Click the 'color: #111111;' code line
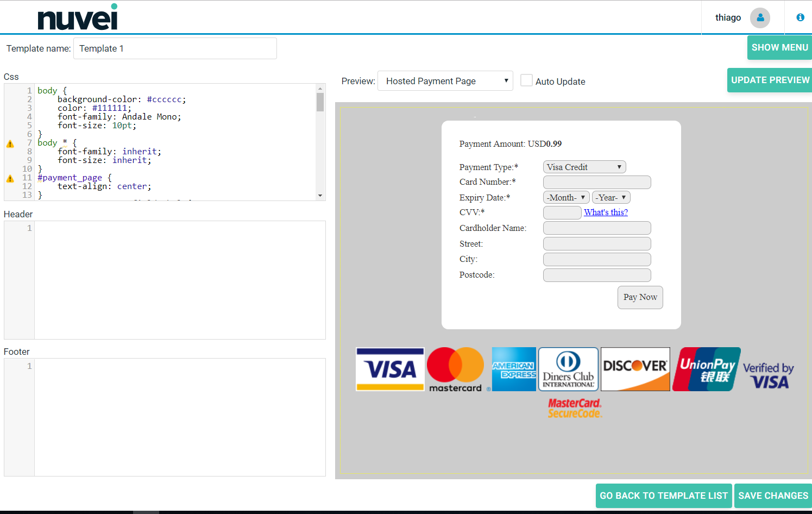The width and height of the screenshot is (812, 514). pos(95,108)
